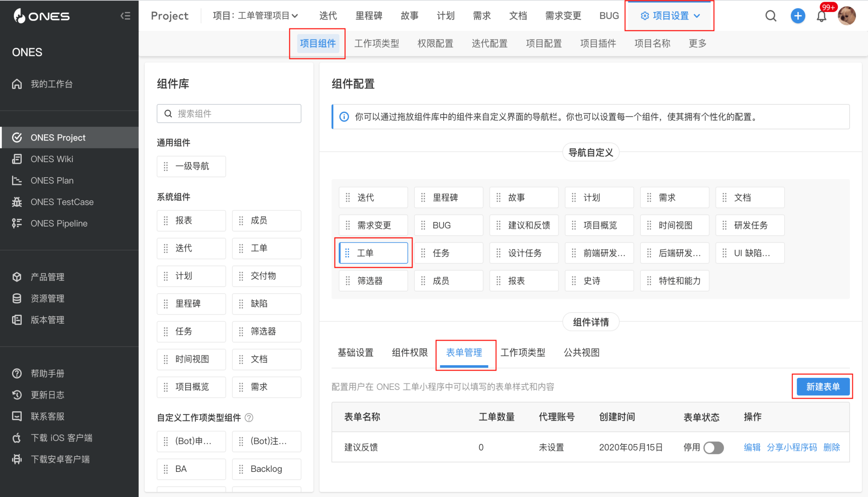
Task: Select the 时间视图 navigation component
Action: pos(674,225)
